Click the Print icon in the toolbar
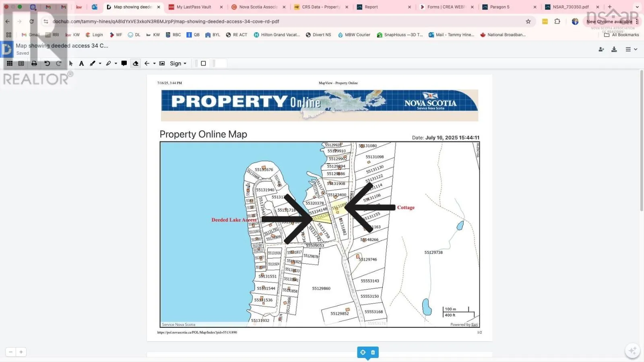Viewport: 644px width, 362px height. pyautogui.click(x=34, y=64)
